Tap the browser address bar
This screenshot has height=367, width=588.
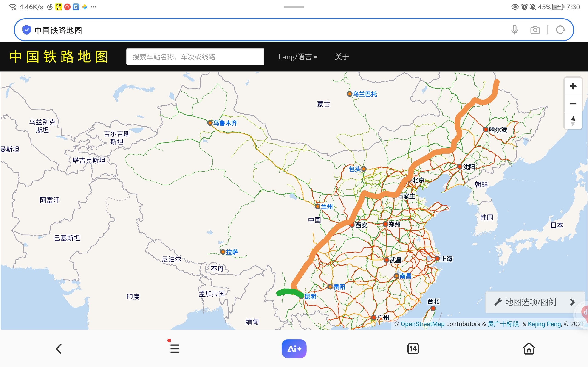point(267,30)
